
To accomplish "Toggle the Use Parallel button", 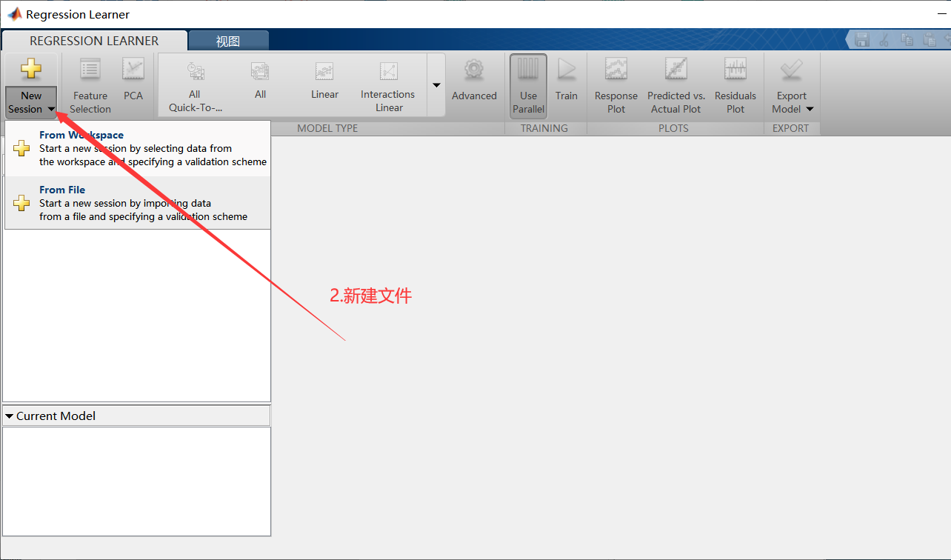I will click(x=528, y=86).
